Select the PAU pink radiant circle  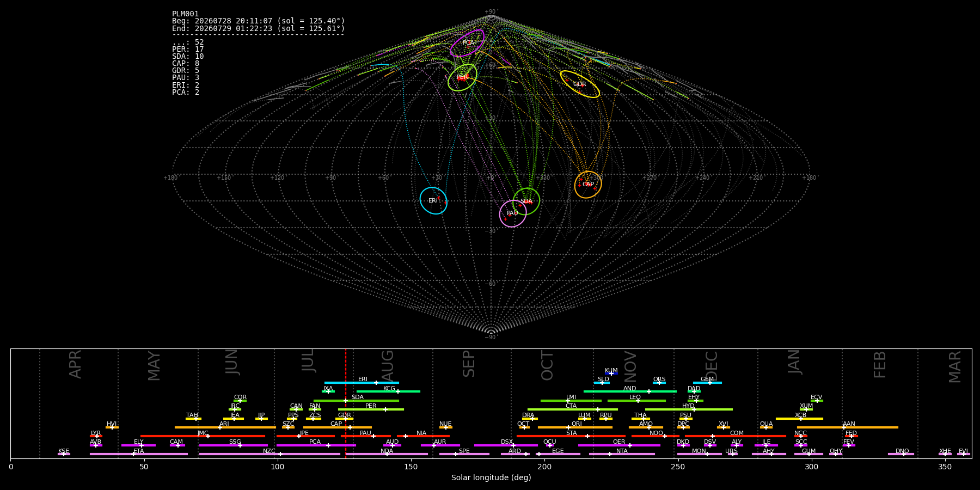coord(513,213)
